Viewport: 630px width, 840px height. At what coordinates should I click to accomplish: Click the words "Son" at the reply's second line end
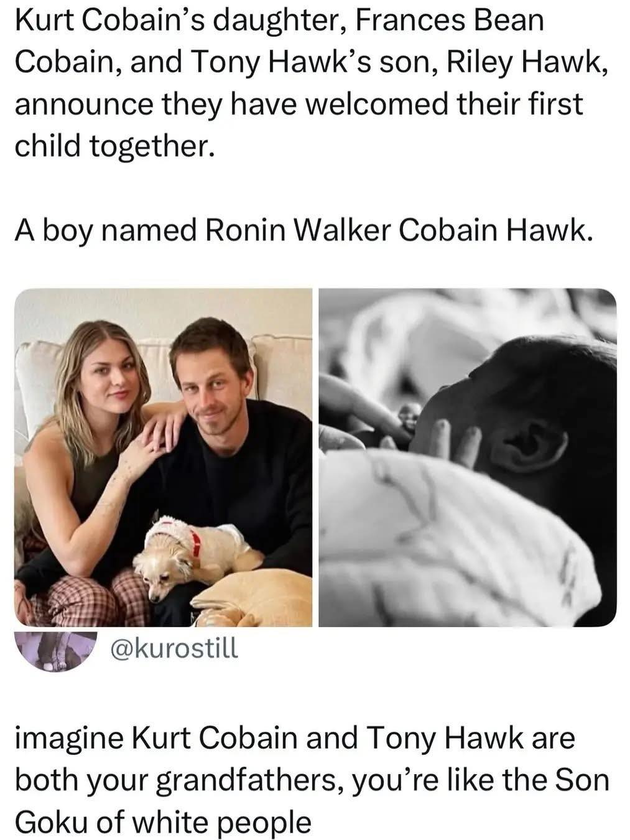[582, 780]
